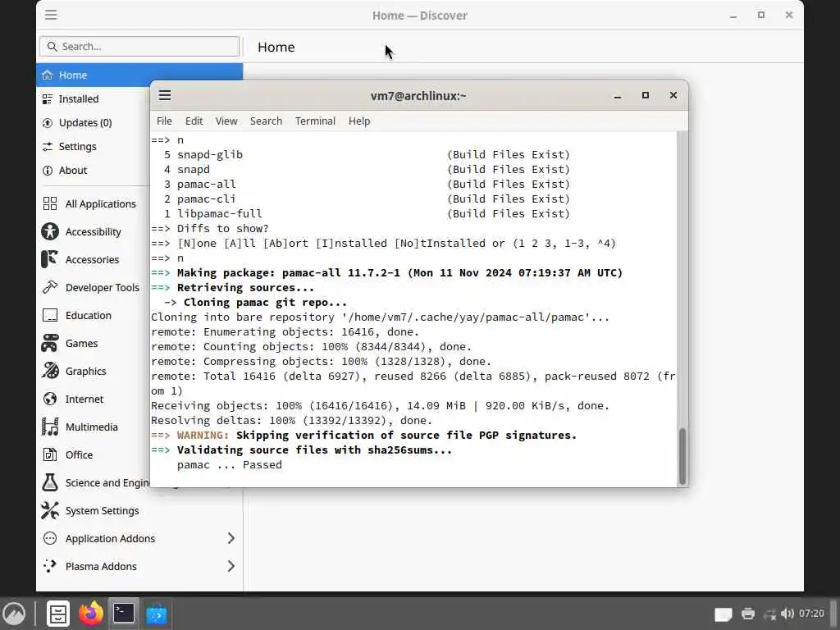Select the Graphics category icon
The height and width of the screenshot is (630, 840).
point(50,371)
